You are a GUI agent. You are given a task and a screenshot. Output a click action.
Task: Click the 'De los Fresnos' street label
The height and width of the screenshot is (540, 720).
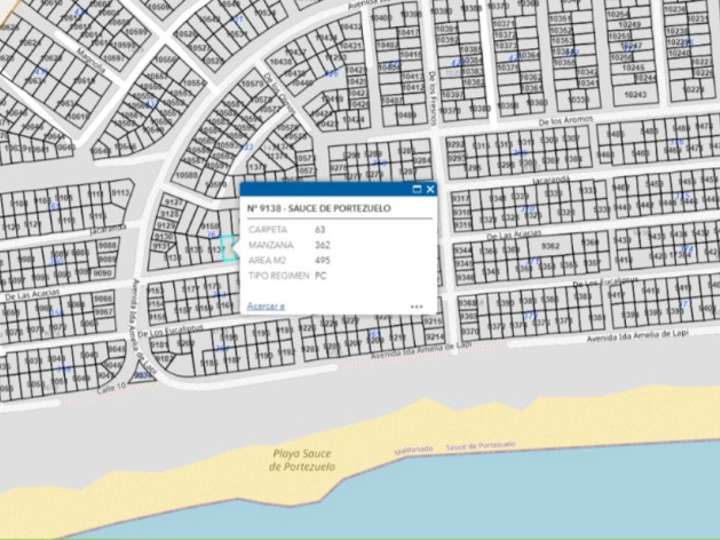pyautogui.click(x=432, y=99)
